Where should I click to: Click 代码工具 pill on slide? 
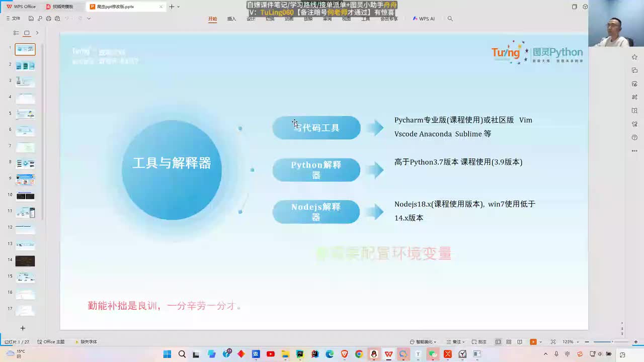coord(316,128)
